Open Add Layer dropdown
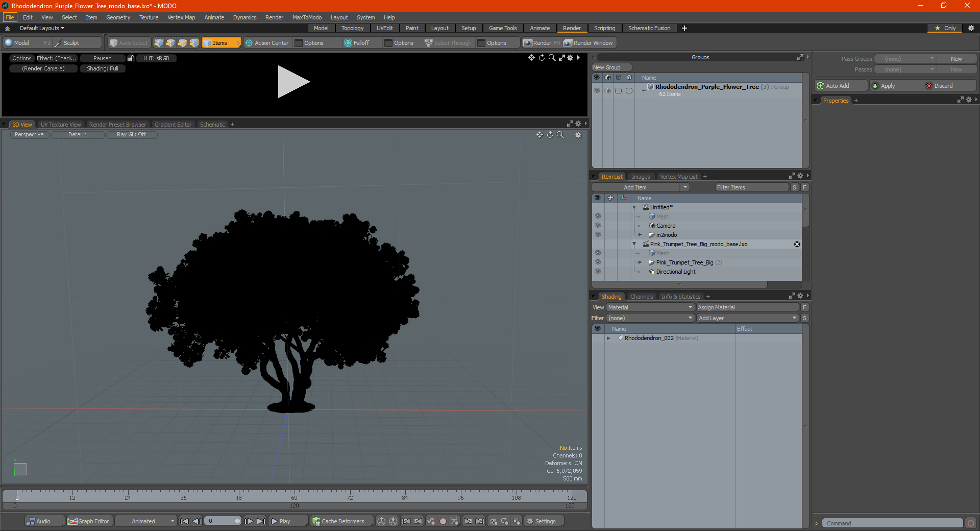Image resolution: width=980 pixels, height=531 pixels. [x=747, y=318]
